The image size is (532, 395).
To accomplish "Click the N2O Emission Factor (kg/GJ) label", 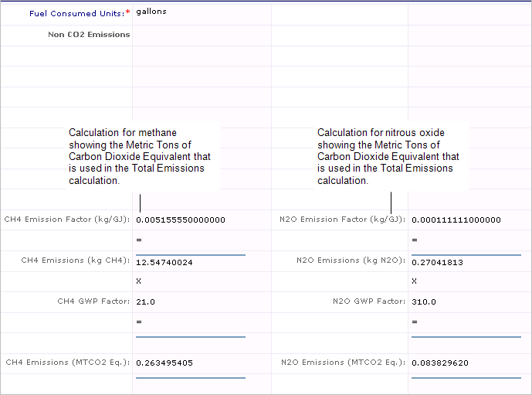I will (x=342, y=220).
